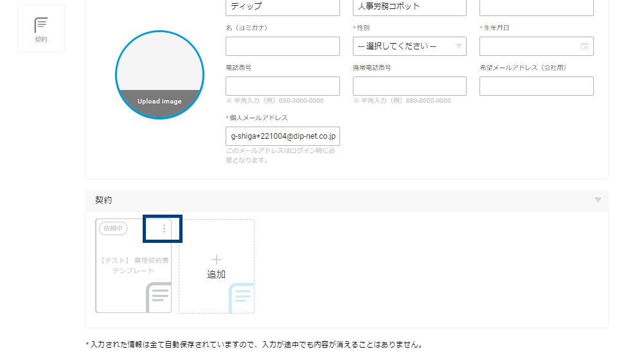Select the 契約 section header bar
The width and height of the screenshot is (644, 356).
(x=346, y=200)
